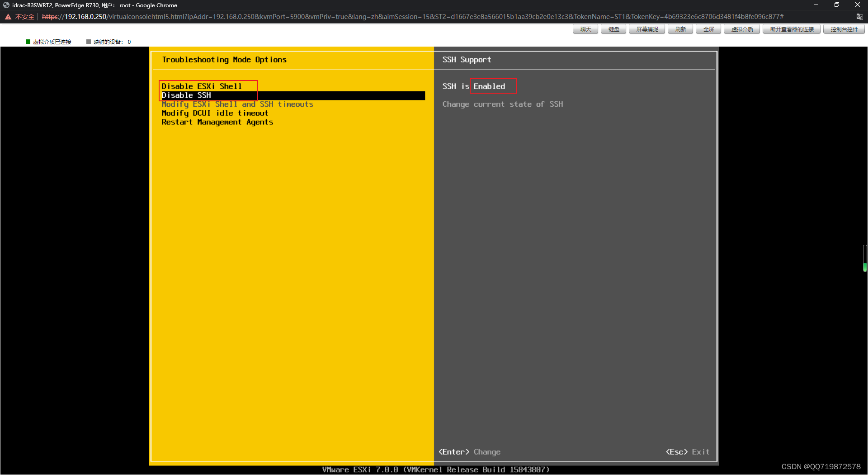Viewport: 868px width, 475px height.
Task: Click the 键盘 keyboard button
Action: coord(613,29)
